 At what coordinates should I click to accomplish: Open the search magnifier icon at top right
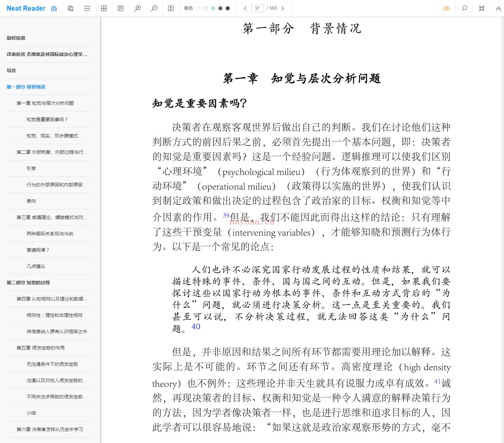tap(464, 8)
